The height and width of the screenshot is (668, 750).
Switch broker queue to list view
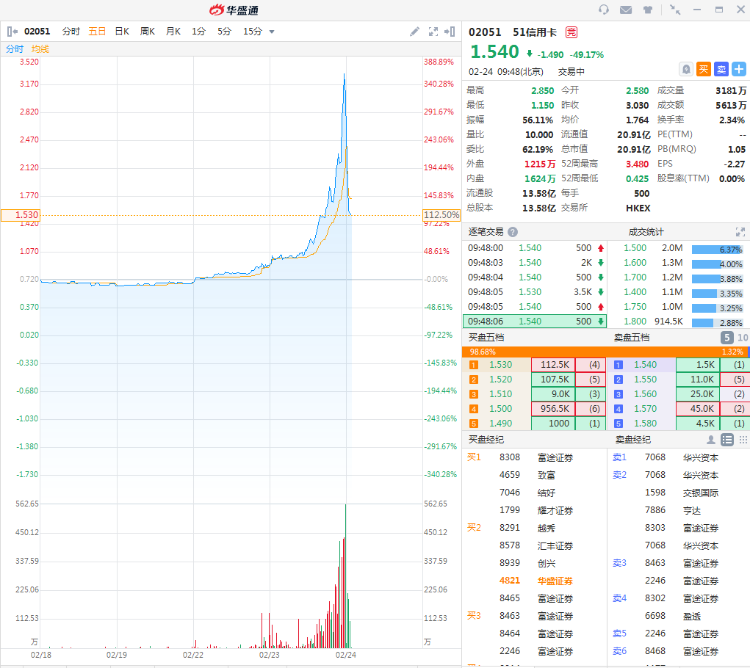[x=727, y=439]
